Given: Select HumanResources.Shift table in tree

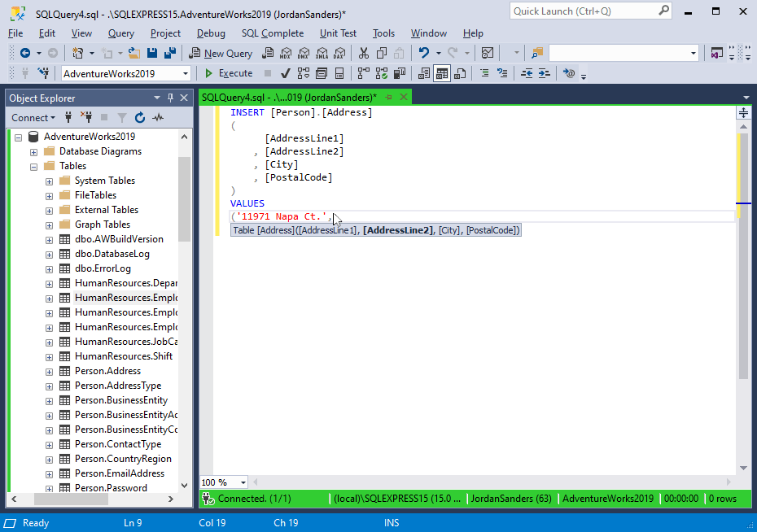Looking at the screenshot, I should click(x=124, y=356).
